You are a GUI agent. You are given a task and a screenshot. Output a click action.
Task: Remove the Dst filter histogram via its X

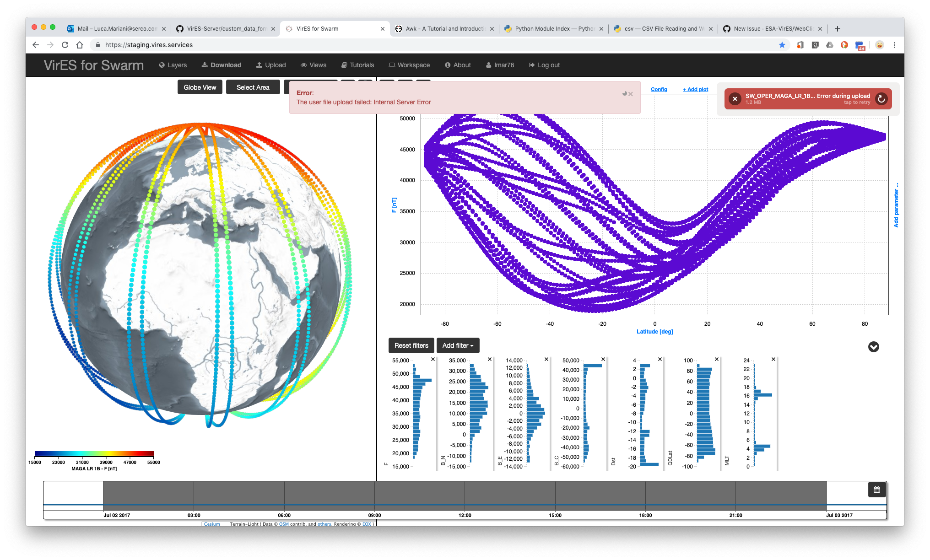(660, 360)
